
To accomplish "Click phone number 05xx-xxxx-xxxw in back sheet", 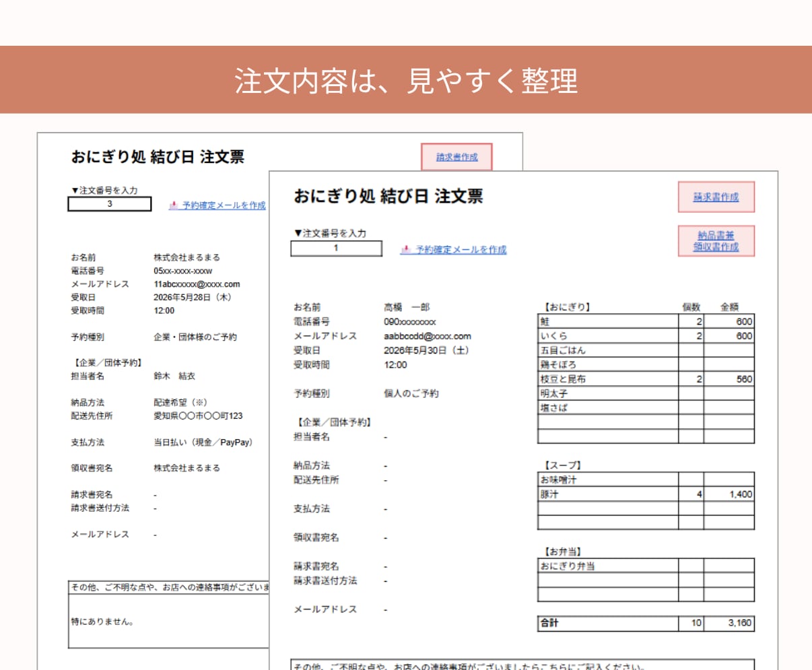I will [183, 271].
